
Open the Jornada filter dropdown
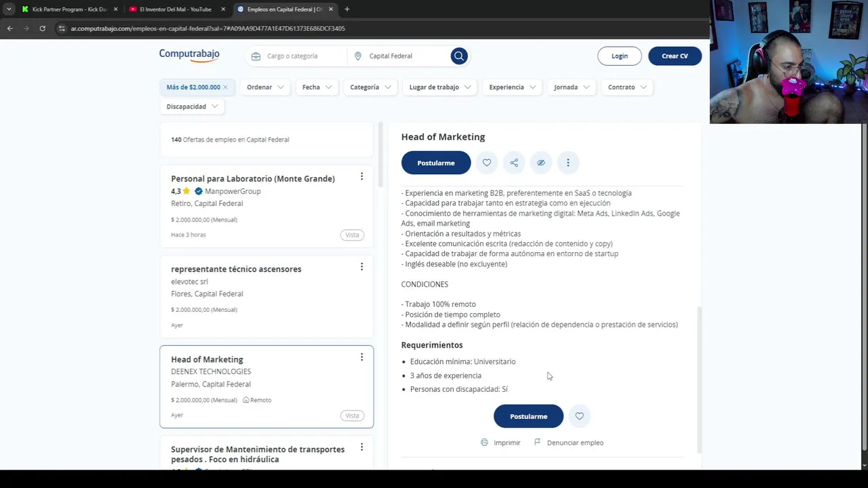click(x=572, y=87)
